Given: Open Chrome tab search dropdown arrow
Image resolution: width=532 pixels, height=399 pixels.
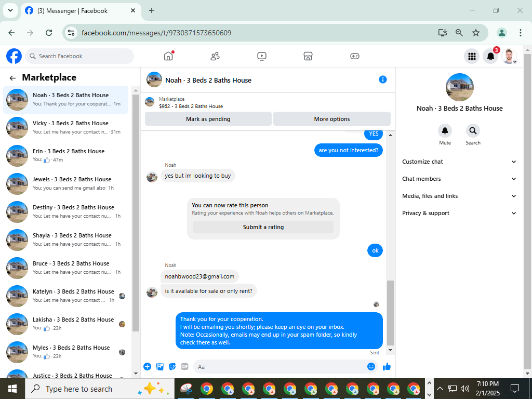Looking at the screenshot, I should click(x=10, y=10).
